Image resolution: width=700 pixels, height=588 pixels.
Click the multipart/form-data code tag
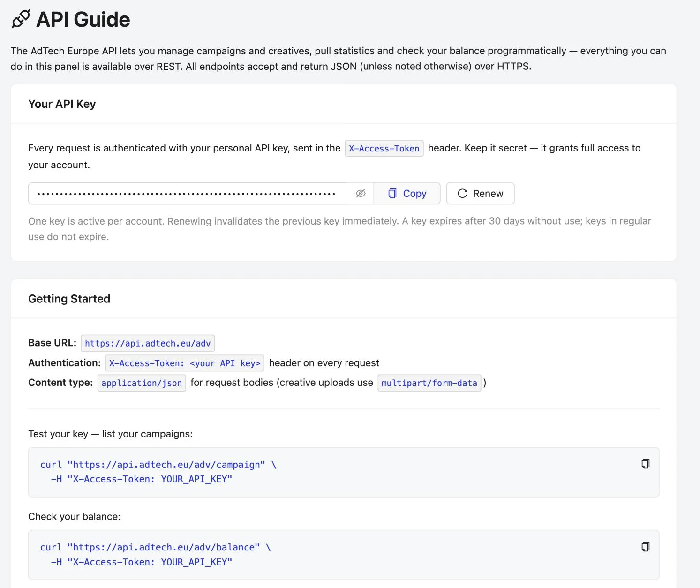pos(429,383)
